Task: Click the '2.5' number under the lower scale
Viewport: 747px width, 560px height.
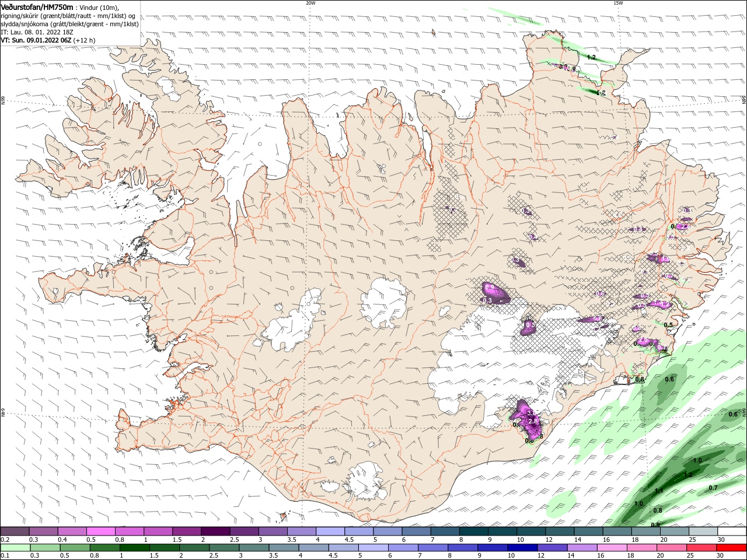Action: click(x=212, y=556)
